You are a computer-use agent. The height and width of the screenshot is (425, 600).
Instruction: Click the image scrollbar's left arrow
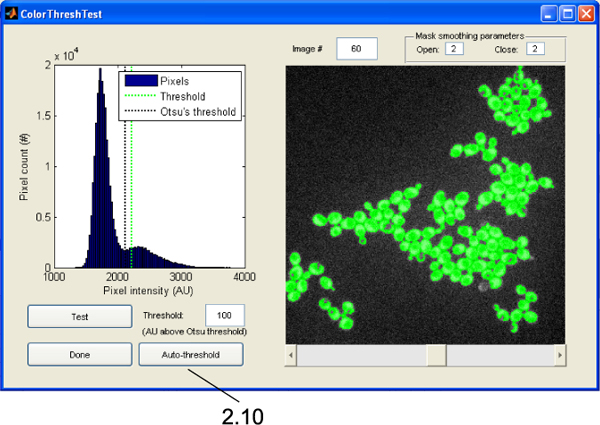pos(292,355)
